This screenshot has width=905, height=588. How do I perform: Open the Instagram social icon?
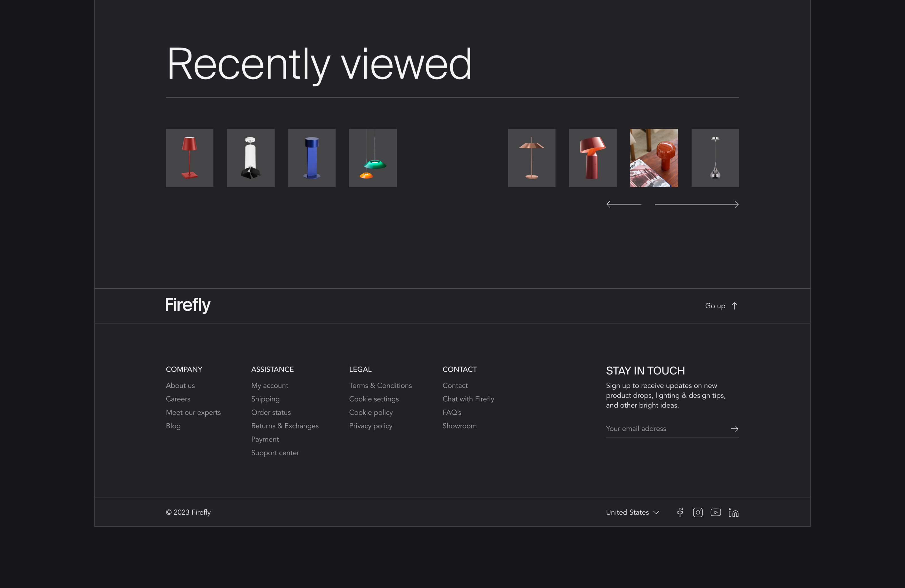pyautogui.click(x=697, y=512)
